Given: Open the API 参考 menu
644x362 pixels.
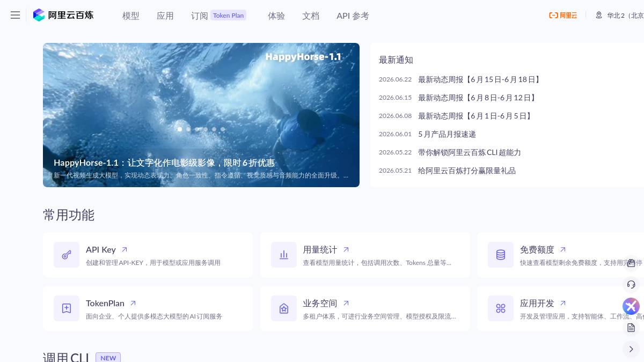Looking at the screenshot, I should coord(353,16).
